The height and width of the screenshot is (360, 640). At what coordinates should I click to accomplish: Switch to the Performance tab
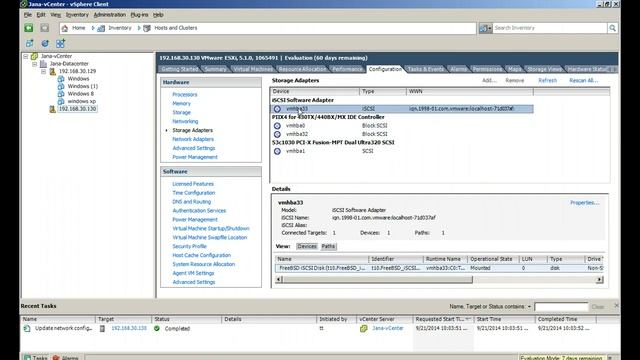point(347,69)
